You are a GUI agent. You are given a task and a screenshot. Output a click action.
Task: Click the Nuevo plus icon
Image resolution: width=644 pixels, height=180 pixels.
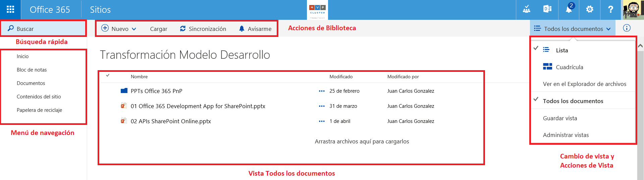(x=105, y=28)
